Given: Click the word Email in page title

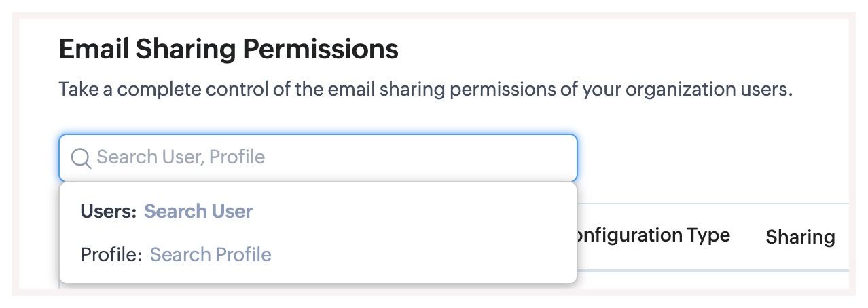Looking at the screenshot, I should [x=92, y=50].
